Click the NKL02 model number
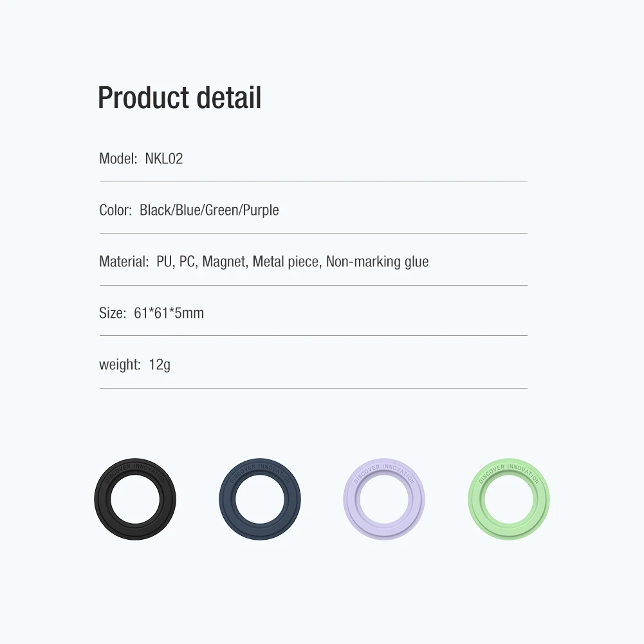Viewport: 644px width, 644px height. [164, 158]
